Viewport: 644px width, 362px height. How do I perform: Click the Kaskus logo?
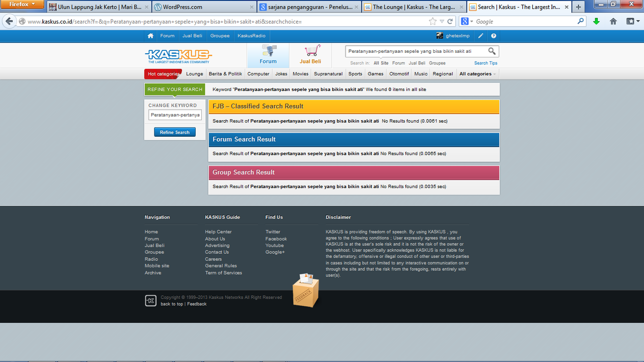coord(179,56)
